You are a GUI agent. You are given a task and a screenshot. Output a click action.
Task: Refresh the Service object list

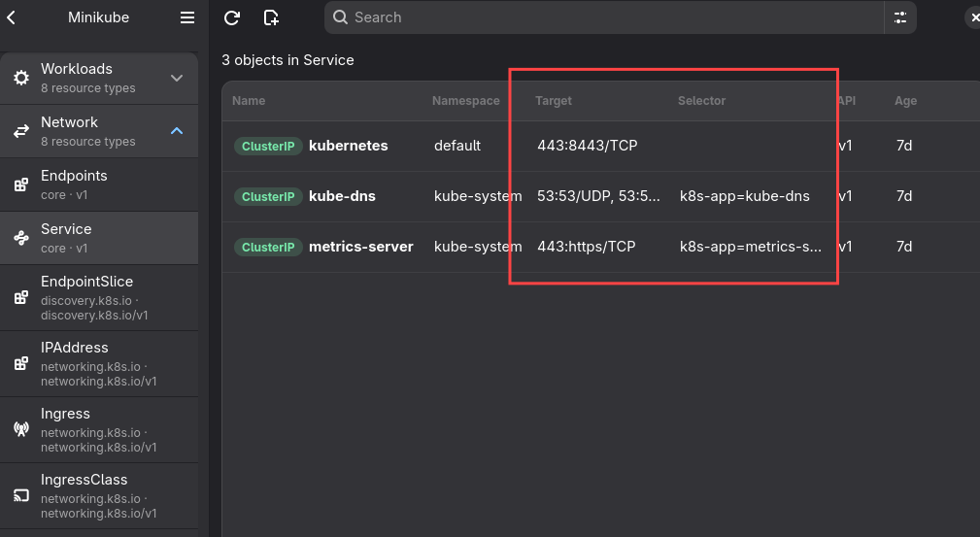click(232, 17)
